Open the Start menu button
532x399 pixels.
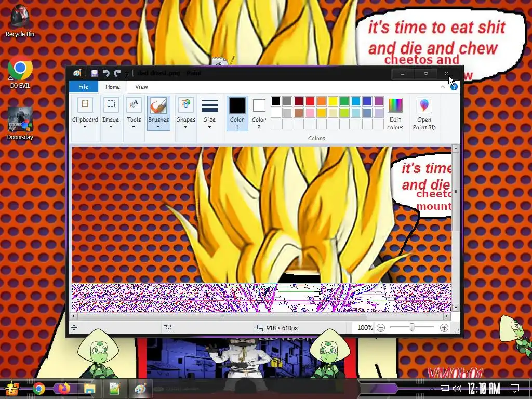coord(13,389)
